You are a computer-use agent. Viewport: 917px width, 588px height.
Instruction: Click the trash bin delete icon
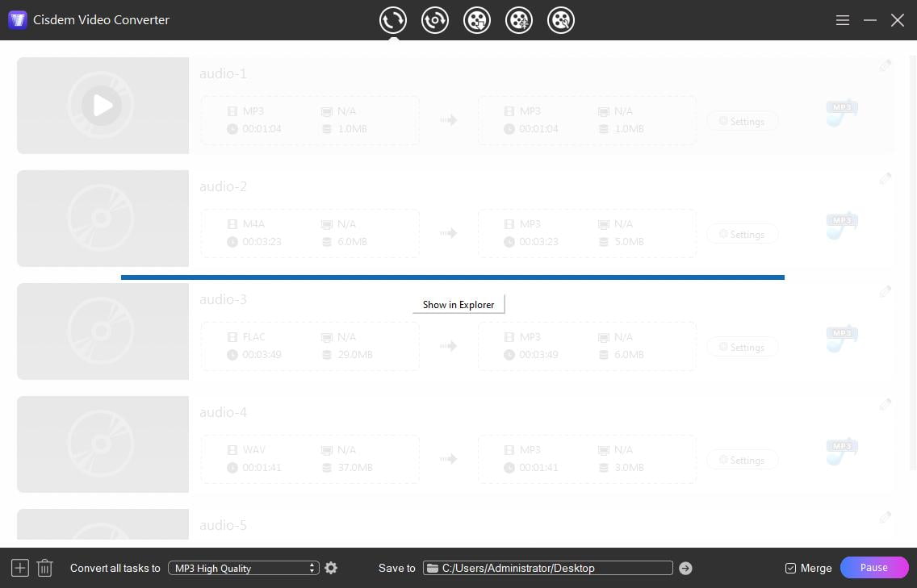(45, 568)
